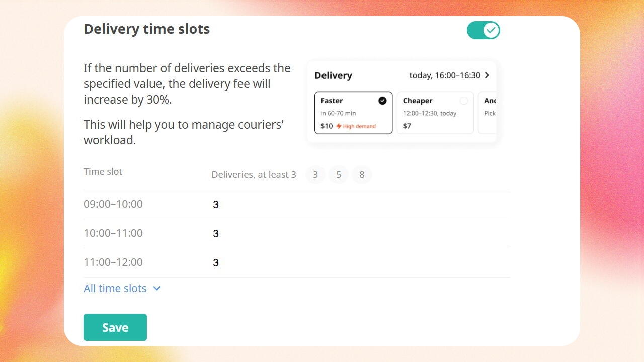
Task: Edit deliveries field for 09:00–10:00
Action: [360, 204]
